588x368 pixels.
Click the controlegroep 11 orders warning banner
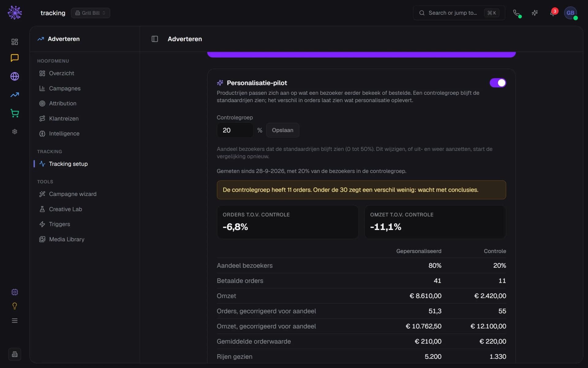coord(361,190)
